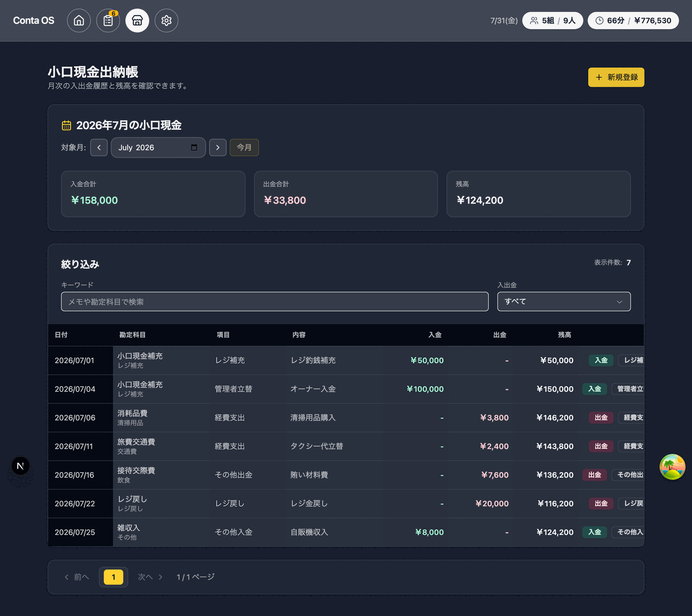Click the ¥50,000 deposit amount
Image resolution: width=692 pixels, height=616 pixels.
(x=427, y=360)
